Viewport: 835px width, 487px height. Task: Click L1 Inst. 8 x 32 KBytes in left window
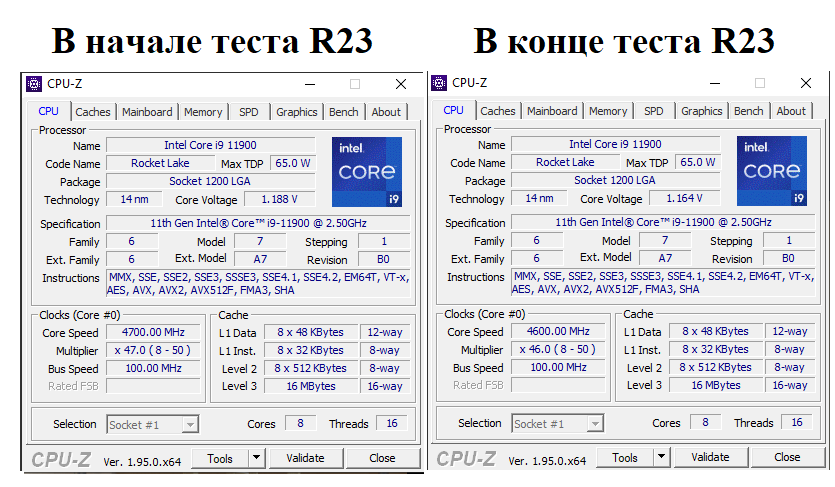coord(311,351)
